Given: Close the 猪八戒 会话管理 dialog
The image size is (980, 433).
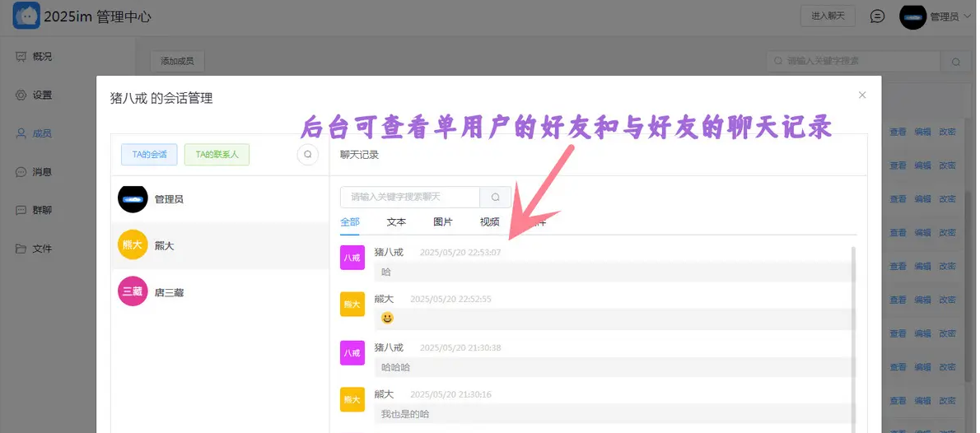Looking at the screenshot, I should pos(862,95).
